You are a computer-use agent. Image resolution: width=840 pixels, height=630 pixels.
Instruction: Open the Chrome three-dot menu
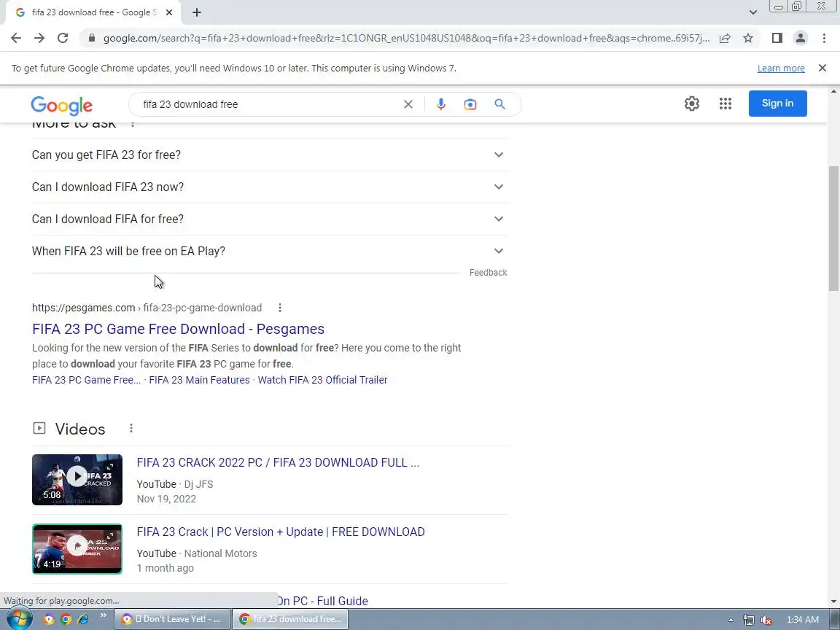pyautogui.click(x=824, y=38)
